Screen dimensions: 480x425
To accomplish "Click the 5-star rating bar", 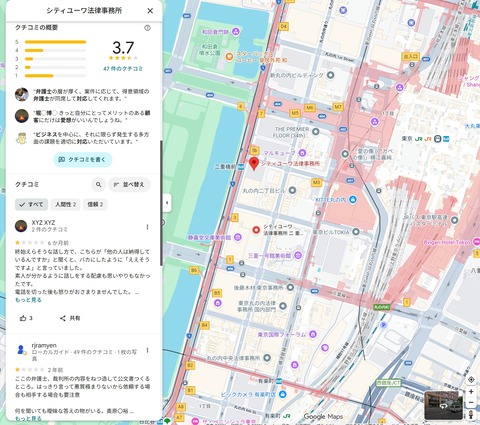I will tap(55, 42).
